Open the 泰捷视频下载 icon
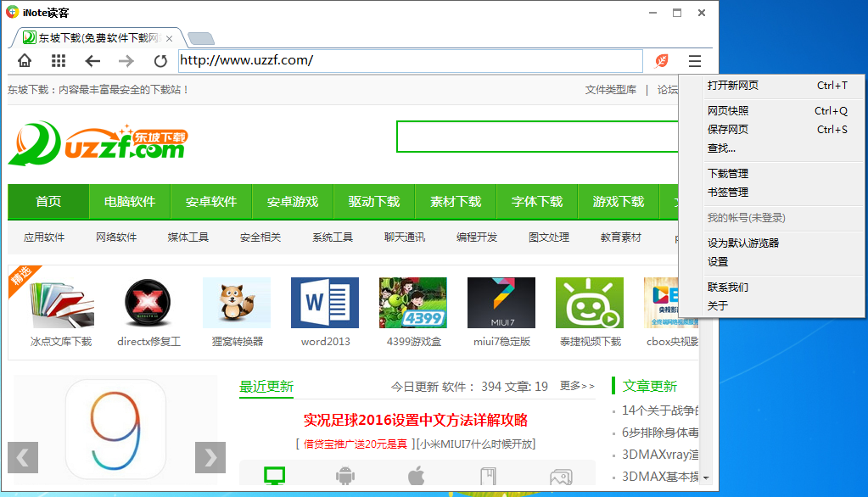Screen dimensions: 868x497 [590, 304]
